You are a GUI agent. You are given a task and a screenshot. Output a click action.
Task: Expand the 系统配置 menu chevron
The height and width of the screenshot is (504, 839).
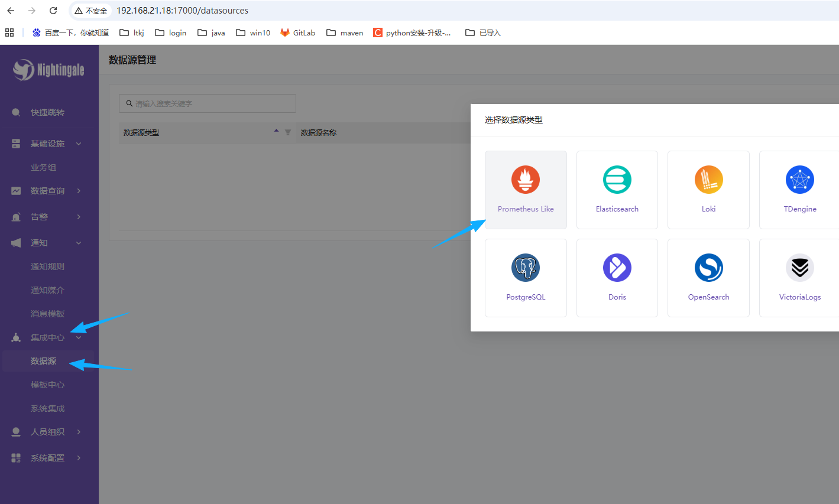(x=79, y=458)
